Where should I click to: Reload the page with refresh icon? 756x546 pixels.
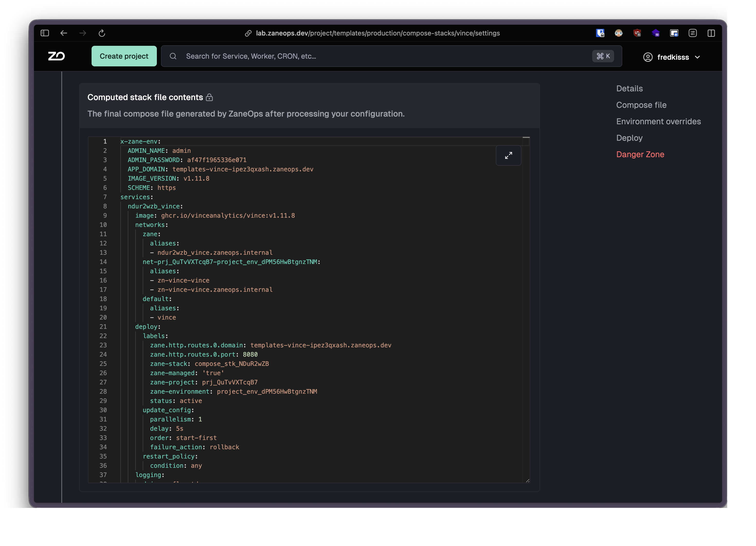[102, 33]
